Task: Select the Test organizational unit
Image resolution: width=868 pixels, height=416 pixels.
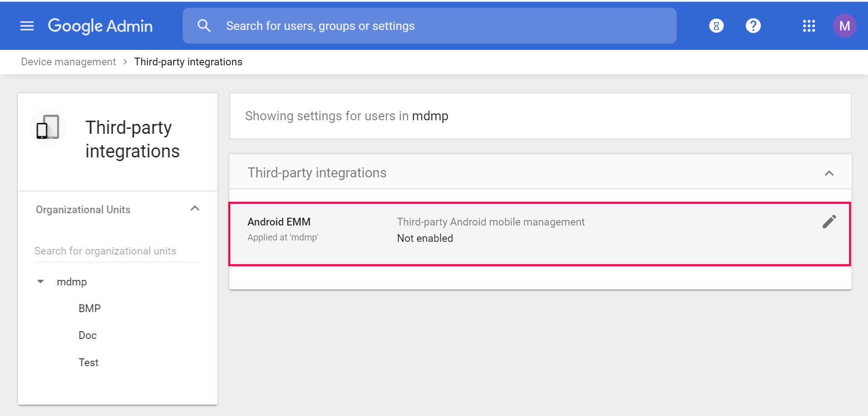Action: 88,362
